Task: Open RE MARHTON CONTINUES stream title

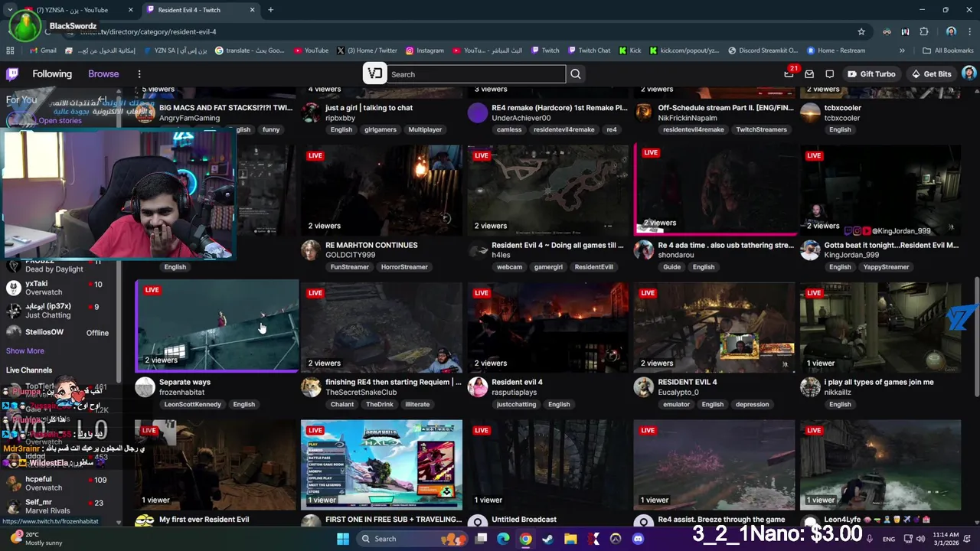Action: point(371,245)
